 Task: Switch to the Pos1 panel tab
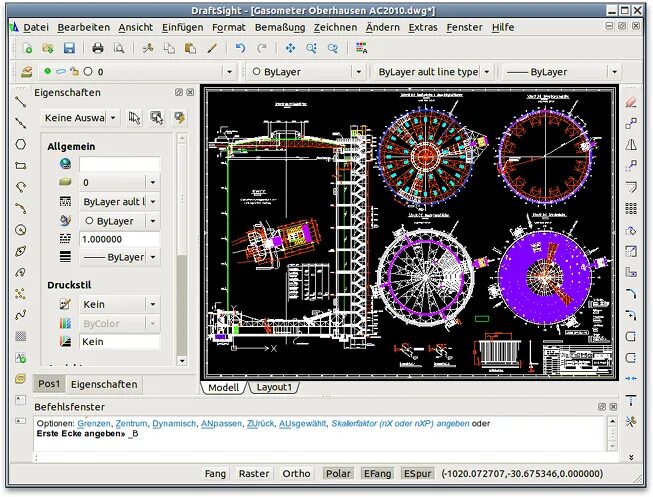pos(49,384)
